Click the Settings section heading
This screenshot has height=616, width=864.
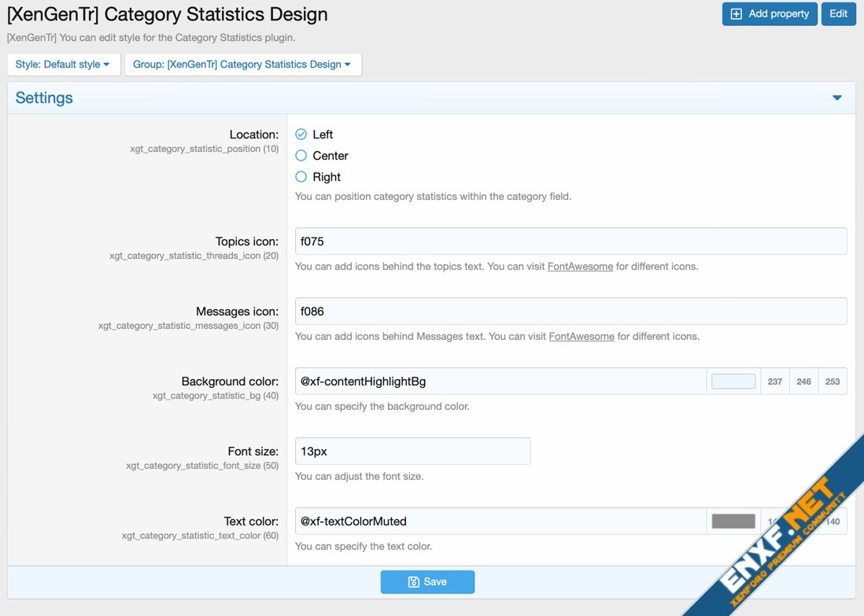(x=44, y=98)
